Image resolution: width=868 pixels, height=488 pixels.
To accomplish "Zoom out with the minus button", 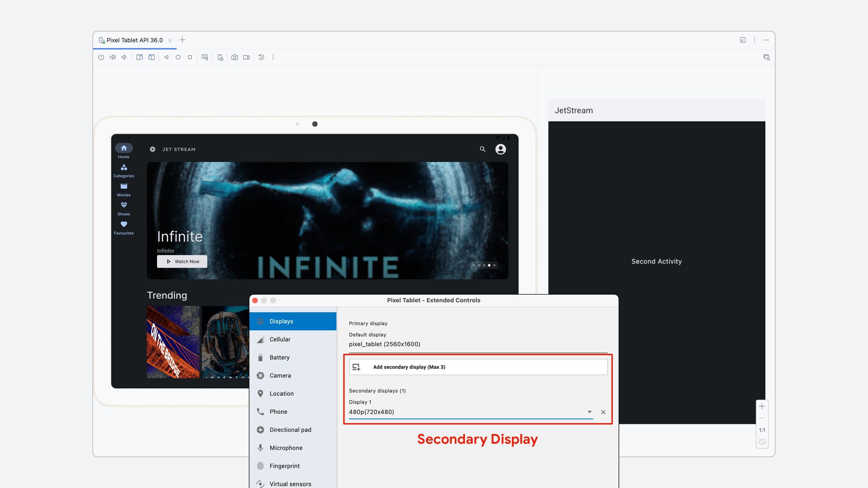I will (762, 418).
